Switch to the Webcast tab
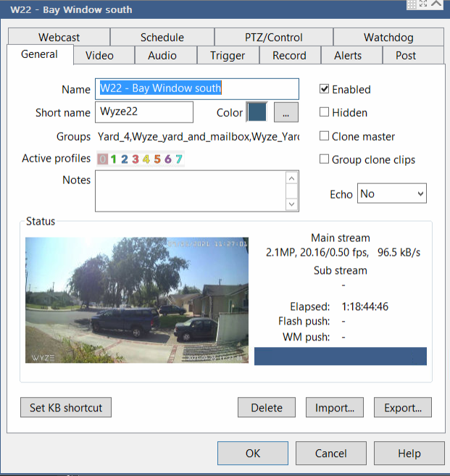This screenshot has width=450, height=476. click(59, 38)
